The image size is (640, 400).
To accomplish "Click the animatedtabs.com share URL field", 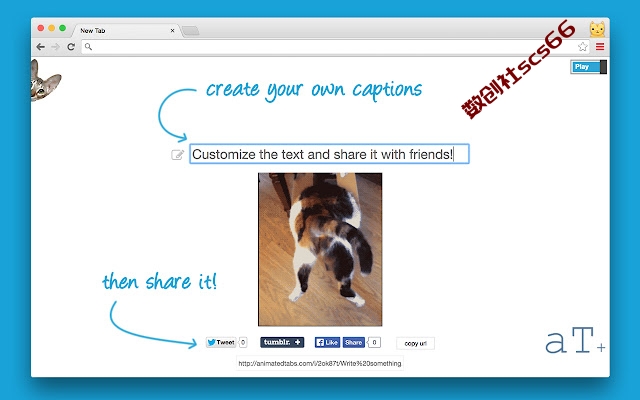I will [320, 363].
